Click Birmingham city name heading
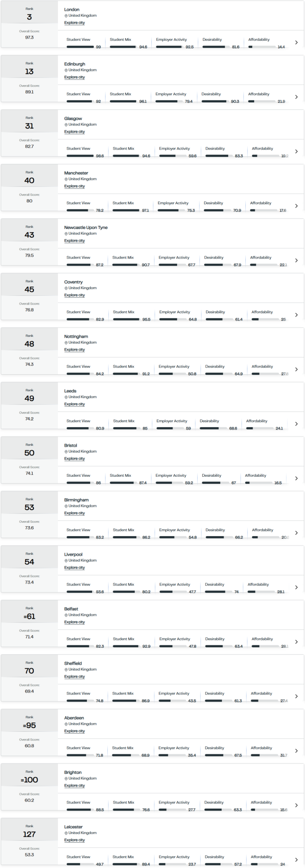Screen dimensions: 305x868 pyautogui.click(x=77, y=500)
